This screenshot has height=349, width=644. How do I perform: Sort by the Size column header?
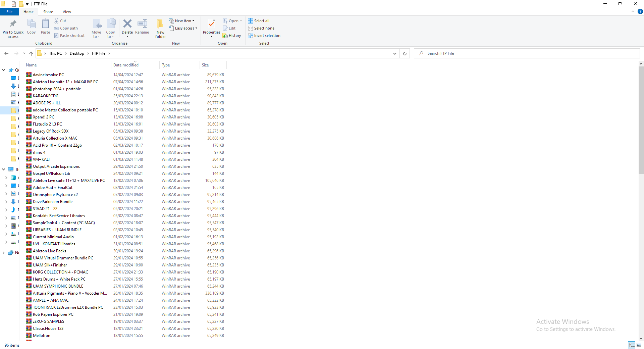pyautogui.click(x=213, y=65)
